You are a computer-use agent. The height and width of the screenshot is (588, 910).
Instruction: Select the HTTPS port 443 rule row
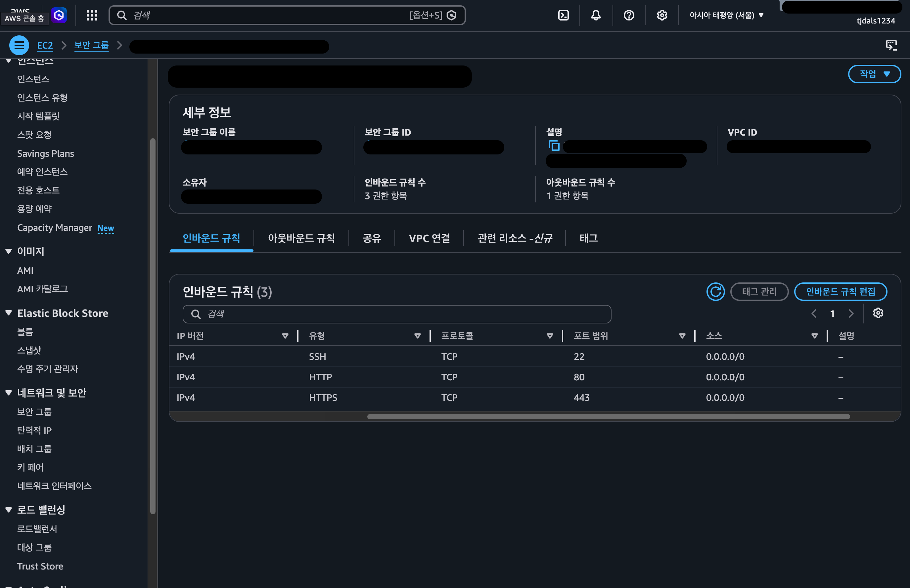click(535, 398)
